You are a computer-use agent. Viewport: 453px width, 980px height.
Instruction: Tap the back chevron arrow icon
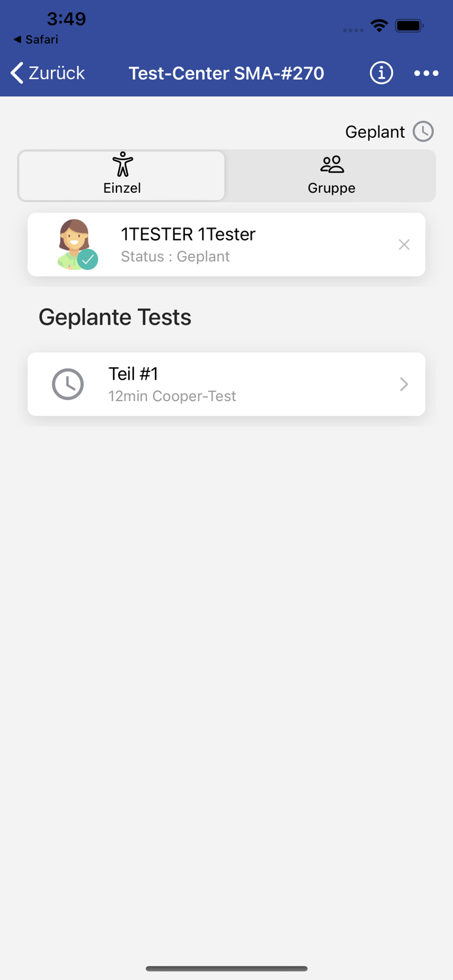(18, 73)
